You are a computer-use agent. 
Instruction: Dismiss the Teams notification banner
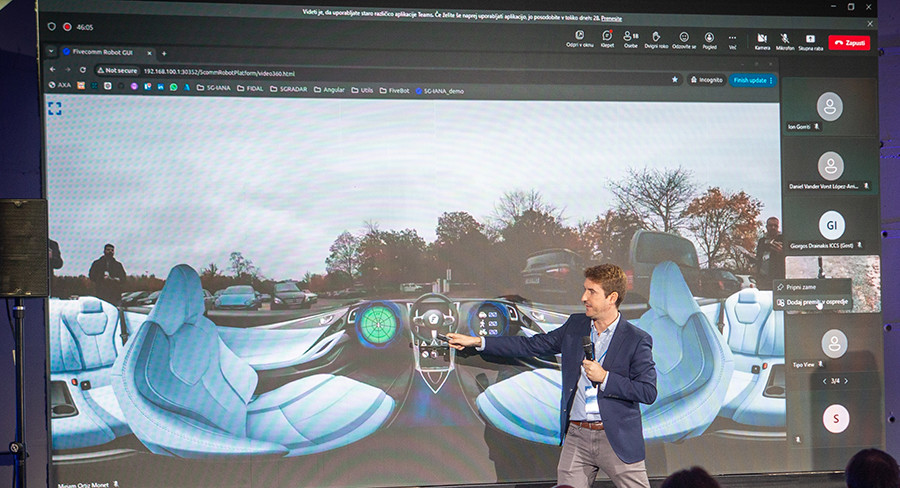(x=870, y=24)
